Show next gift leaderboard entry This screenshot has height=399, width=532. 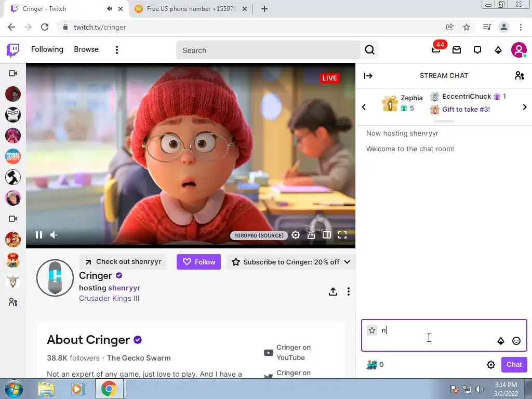click(x=525, y=107)
